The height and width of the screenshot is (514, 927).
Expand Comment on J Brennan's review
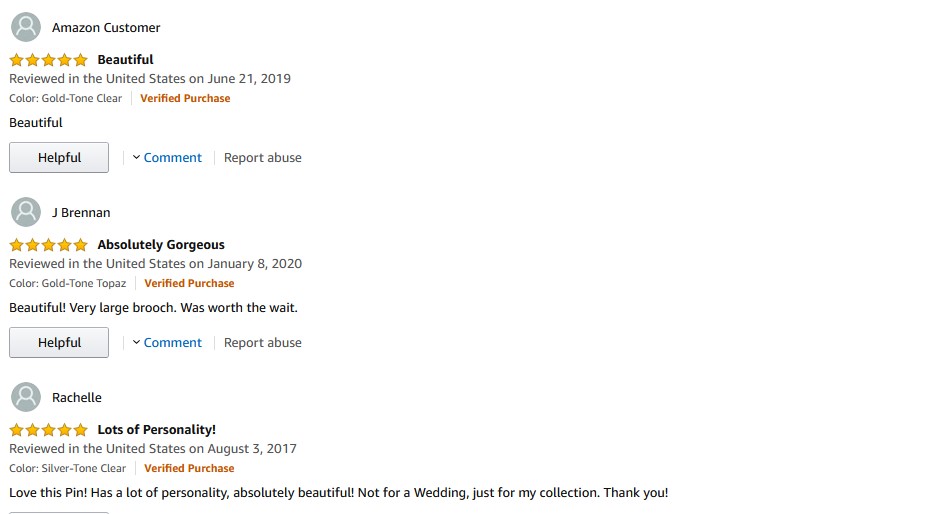click(167, 343)
